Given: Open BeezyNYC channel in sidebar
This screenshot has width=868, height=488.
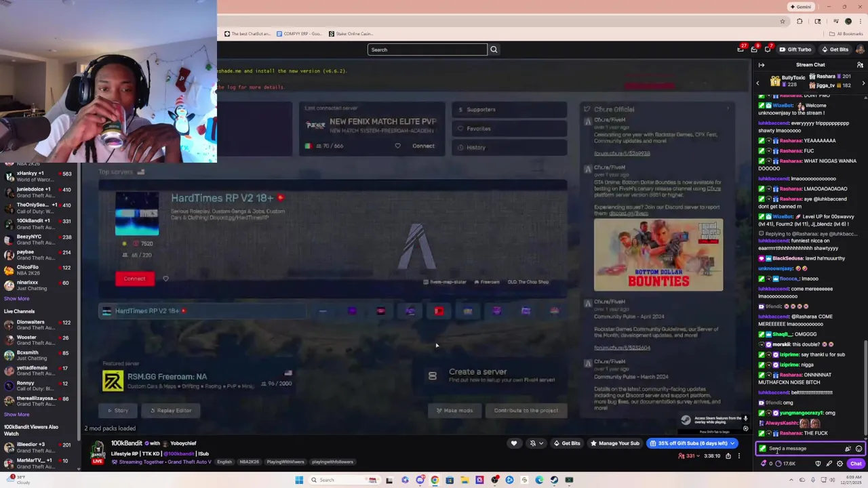Looking at the screenshot, I should (x=39, y=239).
